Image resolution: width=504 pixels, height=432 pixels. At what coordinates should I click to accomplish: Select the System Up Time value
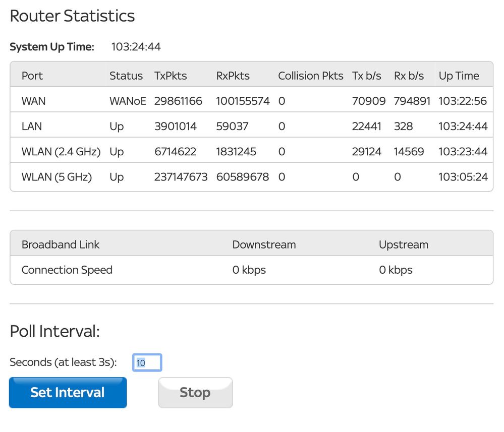tap(136, 47)
